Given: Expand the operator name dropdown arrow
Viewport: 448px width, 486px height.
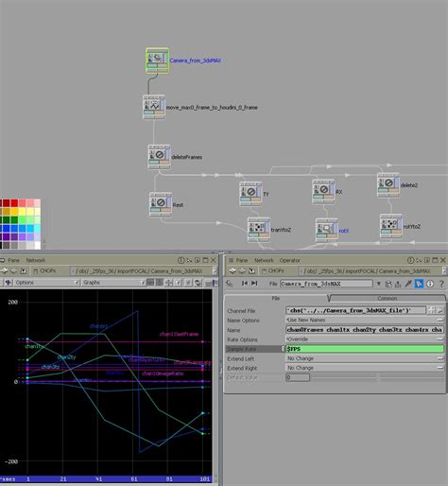Looking at the screenshot, I should [x=378, y=284].
